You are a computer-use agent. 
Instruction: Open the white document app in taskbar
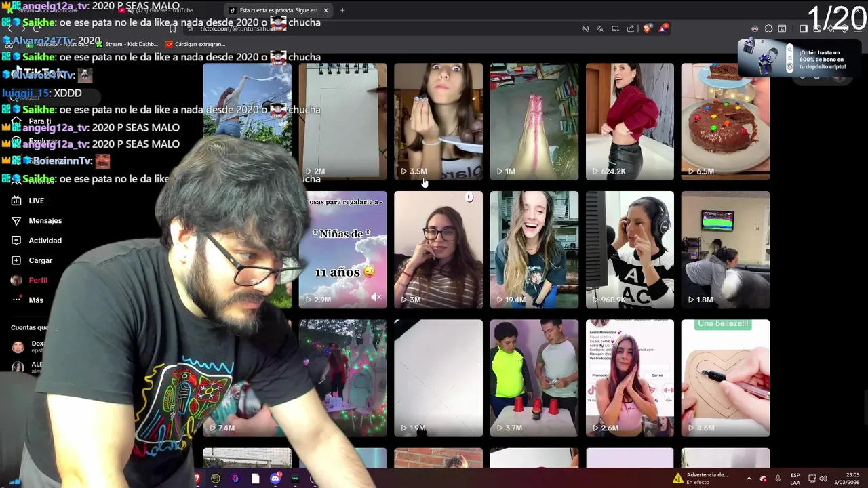255,479
